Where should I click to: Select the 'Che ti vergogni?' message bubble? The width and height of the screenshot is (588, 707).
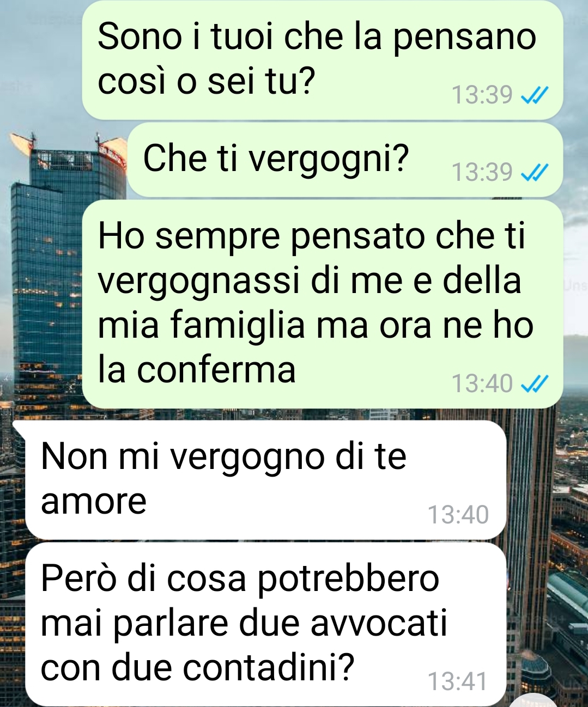344,160
